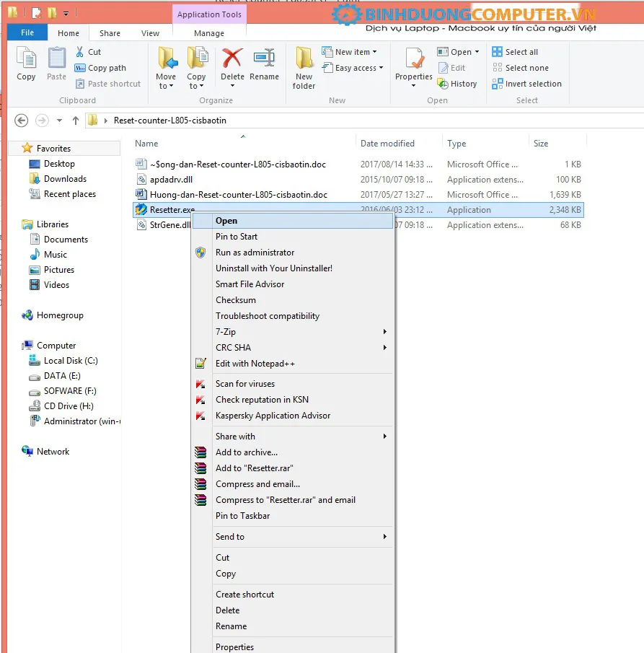Click the New folder icon
Image resolution: width=644 pixels, height=653 pixels.
pos(304,58)
